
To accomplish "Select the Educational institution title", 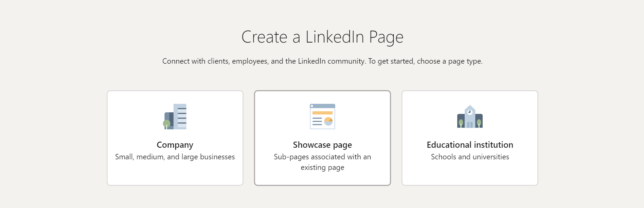I will pos(470,145).
